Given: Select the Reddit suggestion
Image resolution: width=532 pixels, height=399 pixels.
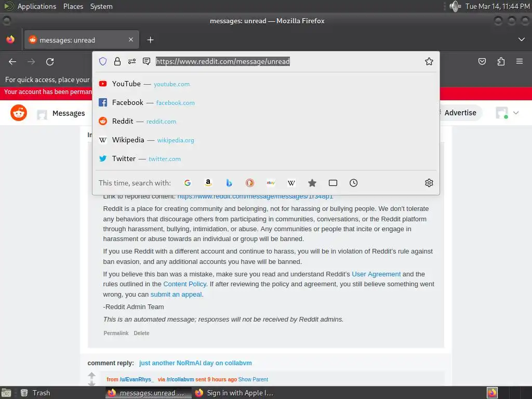Looking at the screenshot, I should point(265,121).
